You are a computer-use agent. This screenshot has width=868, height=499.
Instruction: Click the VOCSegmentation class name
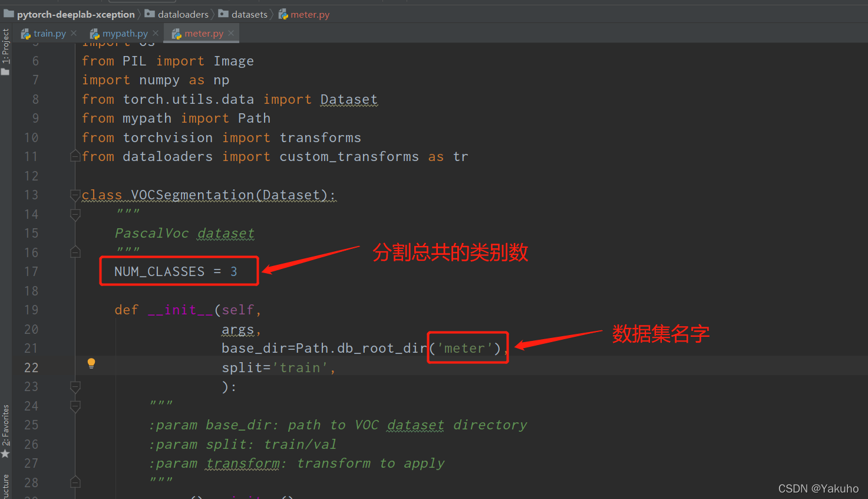coord(193,195)
